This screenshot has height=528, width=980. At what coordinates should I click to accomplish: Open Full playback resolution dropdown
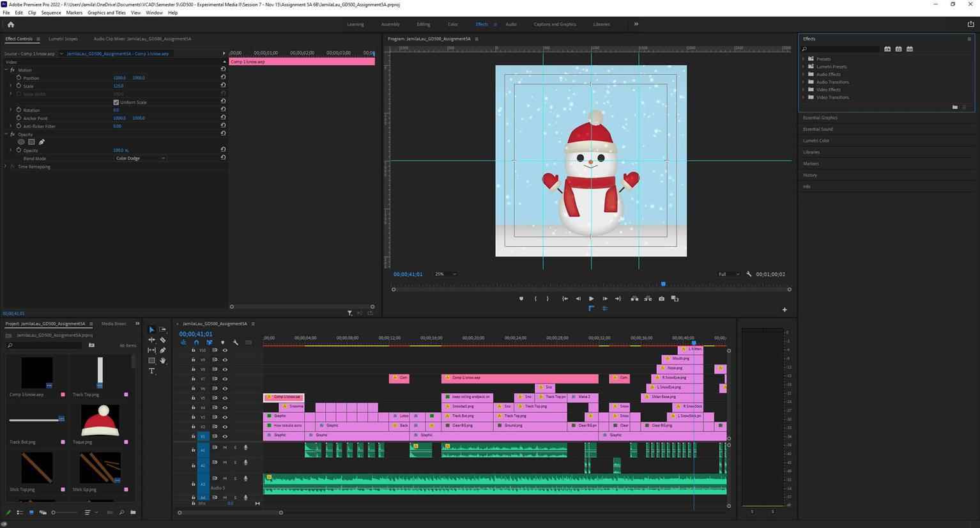pyautogui.click(x=728, y=274)
